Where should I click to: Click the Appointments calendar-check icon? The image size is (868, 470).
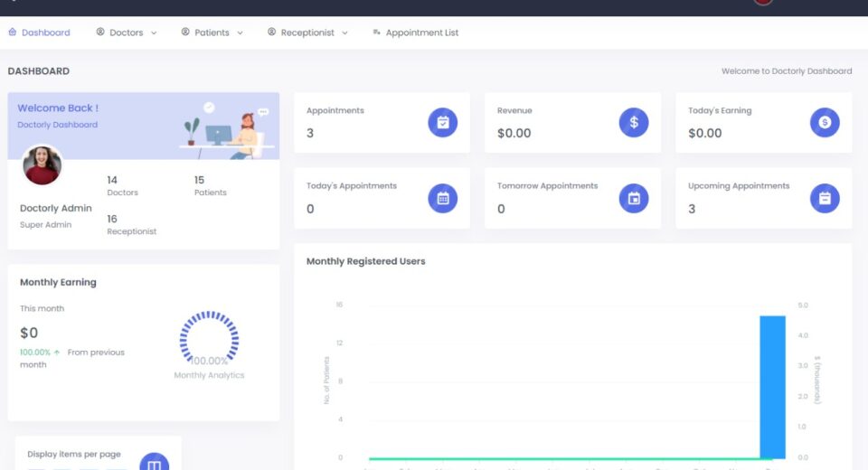(443, 122)
